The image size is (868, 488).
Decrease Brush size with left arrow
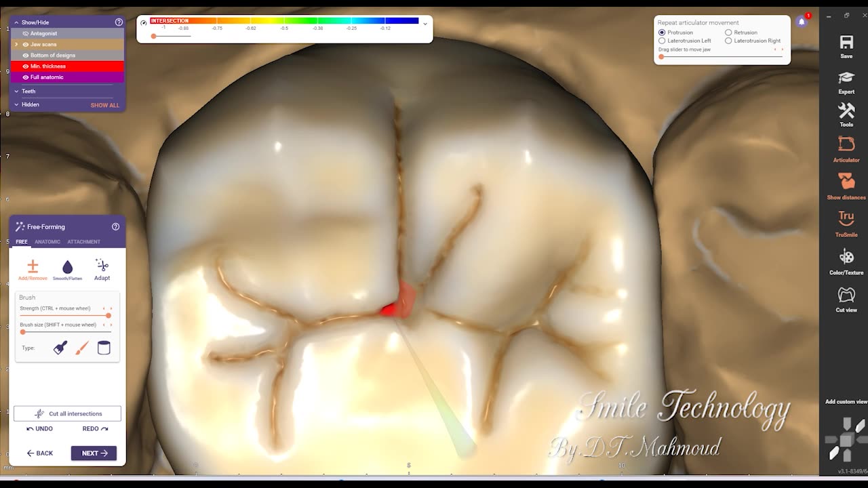click(104, 325)
